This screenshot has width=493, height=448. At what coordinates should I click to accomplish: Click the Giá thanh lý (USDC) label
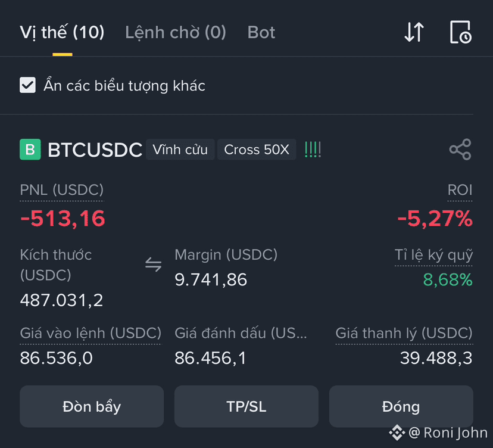pyautogui.click(x=404, y=333)
